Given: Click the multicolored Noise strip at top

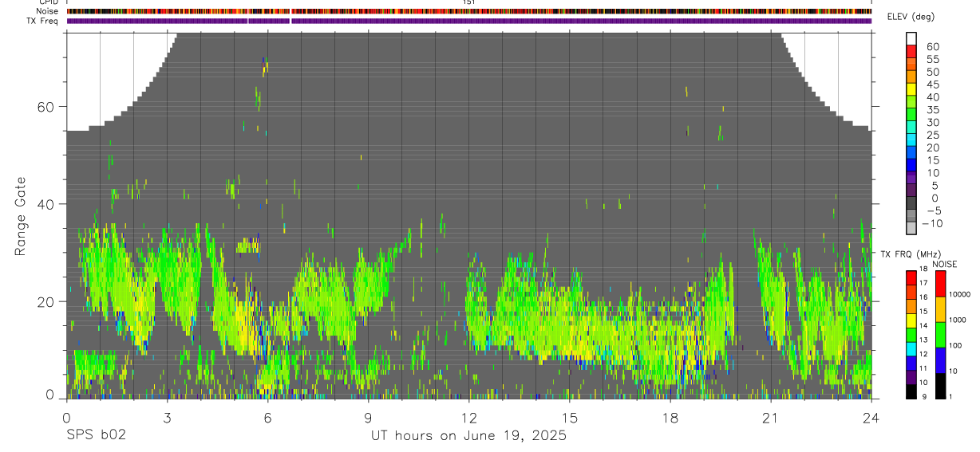Looking at the screenshot, I should tap(469, 11).
